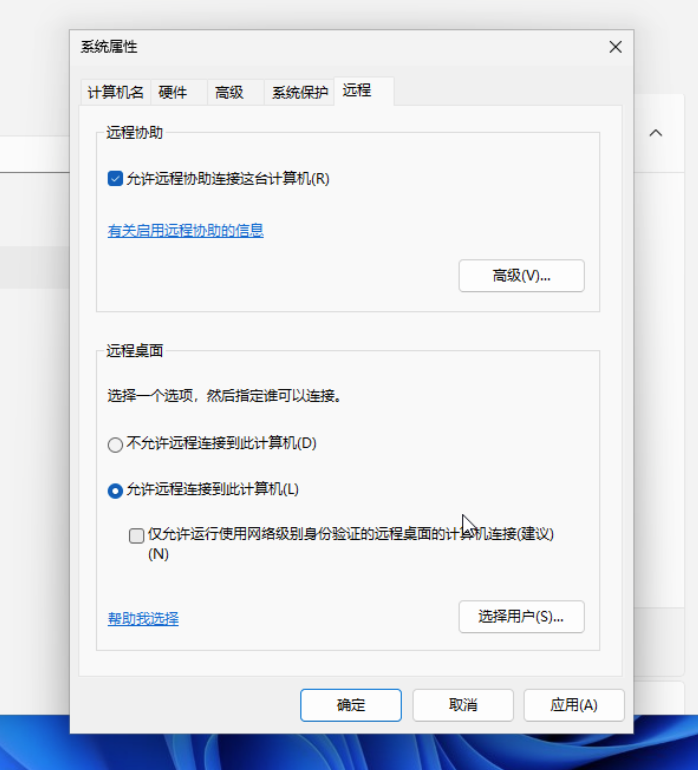The image size is (698, 770).
Task: Select 允许远程连接到此计算机 radio option
Action: pos(115,490)
